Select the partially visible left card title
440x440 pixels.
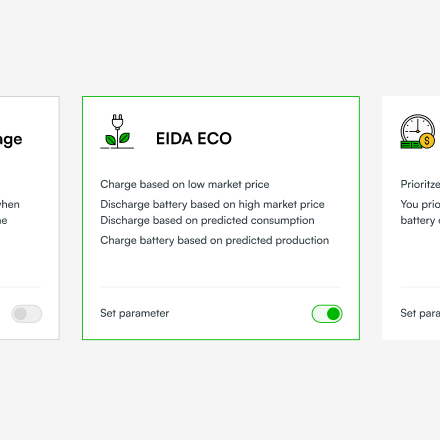point(11,140)
